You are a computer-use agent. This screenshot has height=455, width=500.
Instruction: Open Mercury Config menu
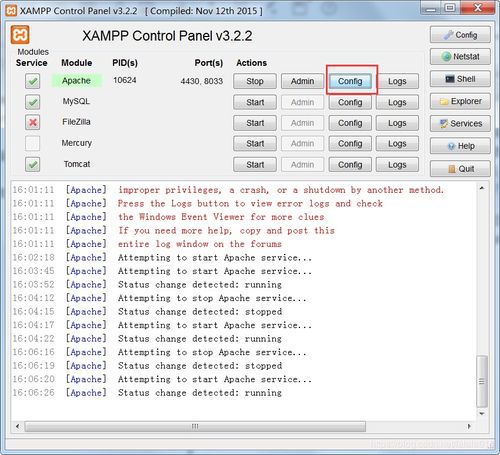coord(350,144)
